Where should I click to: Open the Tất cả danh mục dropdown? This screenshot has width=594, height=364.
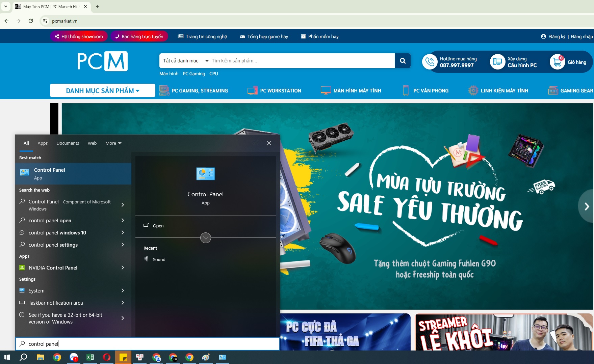coord(185,61)
